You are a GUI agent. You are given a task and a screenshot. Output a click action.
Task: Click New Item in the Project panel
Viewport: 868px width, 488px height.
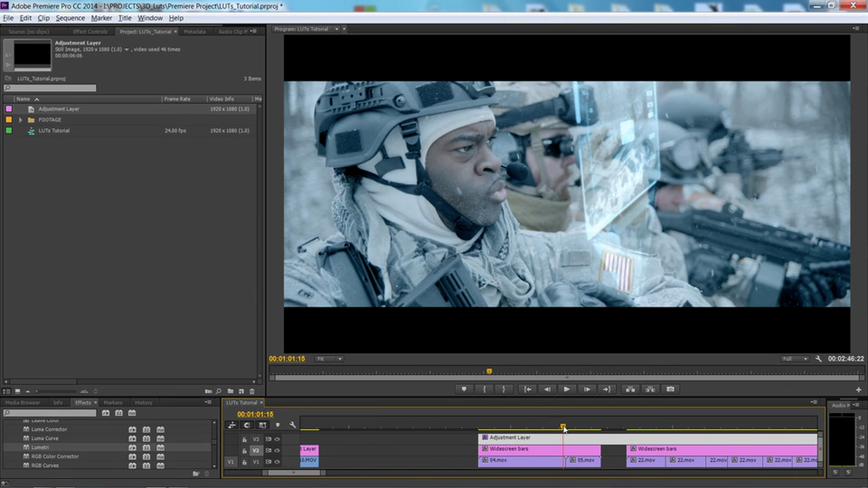click(241, 391)
